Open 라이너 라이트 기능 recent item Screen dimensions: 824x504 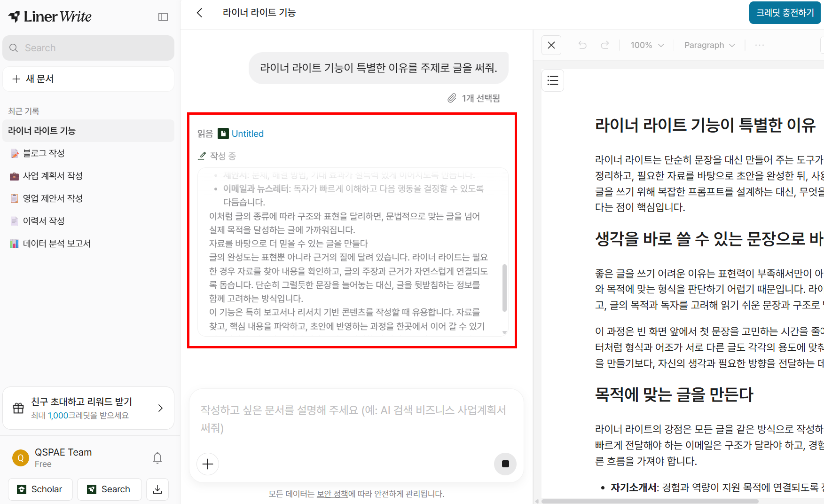(88, 131)
